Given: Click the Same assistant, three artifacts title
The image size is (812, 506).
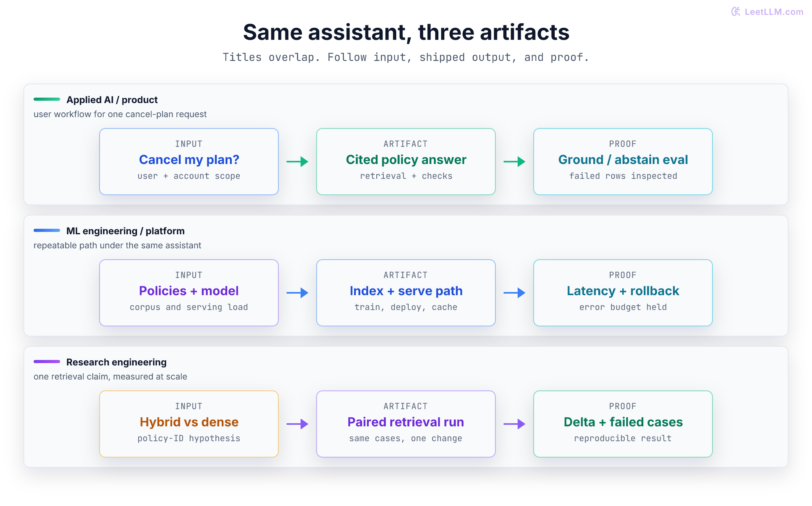Looking at the screenshot, I should [406, 32].
